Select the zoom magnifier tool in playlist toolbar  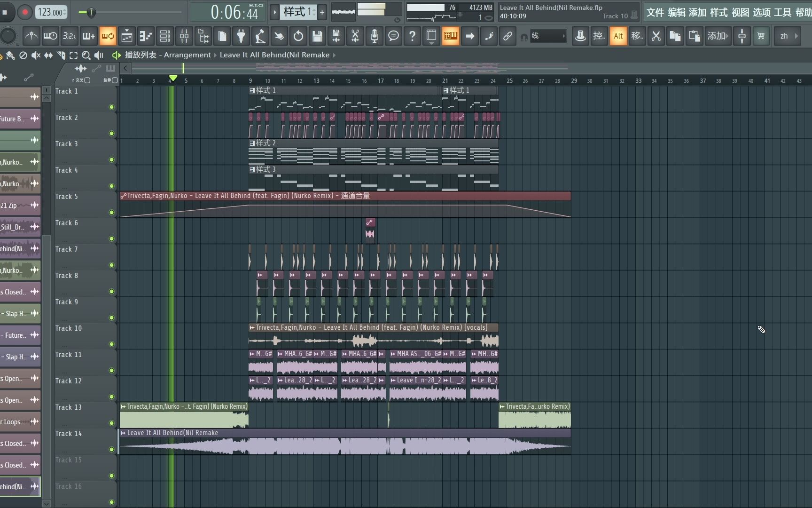[86, 55]
